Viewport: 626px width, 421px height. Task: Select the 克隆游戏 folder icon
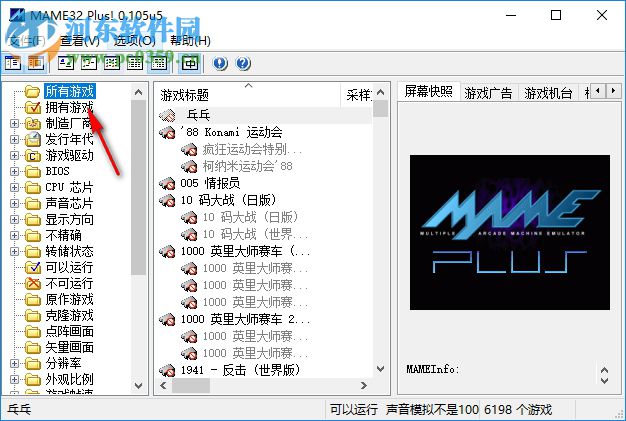[33, 315]
